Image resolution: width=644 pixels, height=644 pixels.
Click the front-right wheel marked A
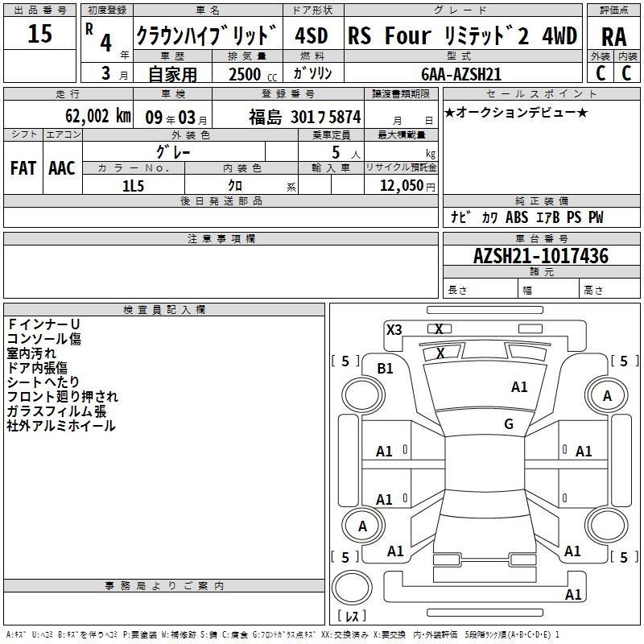click(607, 395)
